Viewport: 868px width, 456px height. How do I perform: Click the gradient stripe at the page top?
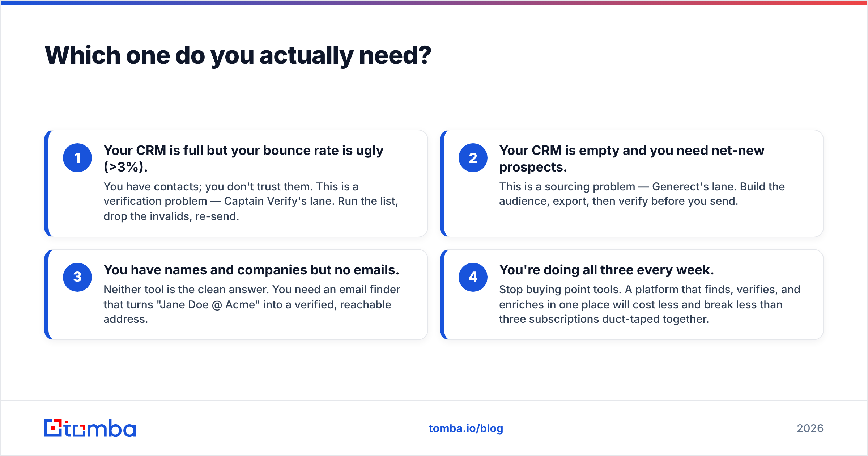pos(434,3)
